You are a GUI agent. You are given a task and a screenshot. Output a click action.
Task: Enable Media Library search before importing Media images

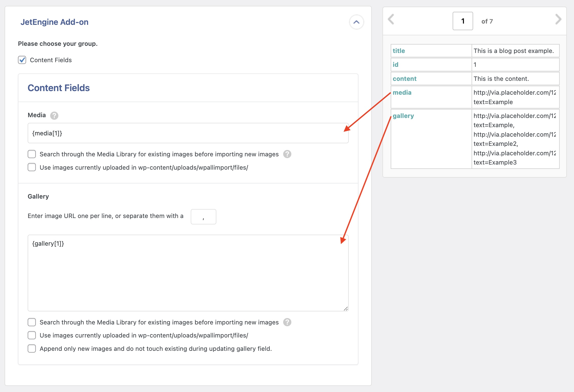31,154
